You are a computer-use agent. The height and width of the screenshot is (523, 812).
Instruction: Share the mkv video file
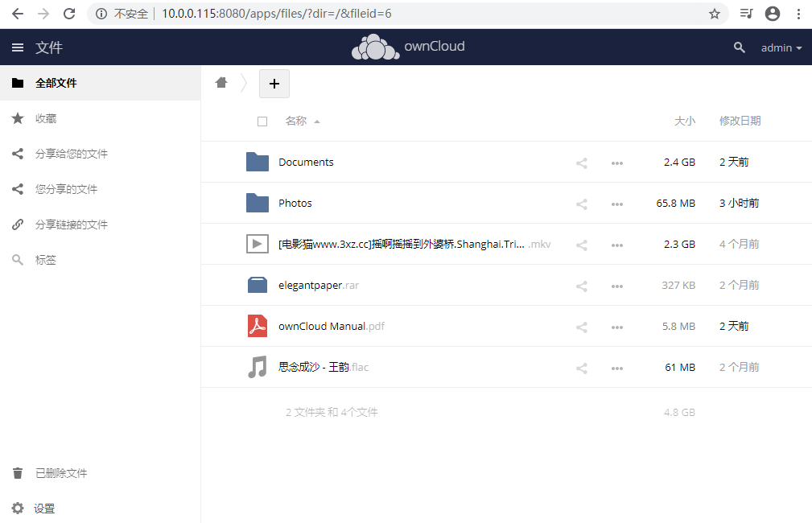point(582,245)
